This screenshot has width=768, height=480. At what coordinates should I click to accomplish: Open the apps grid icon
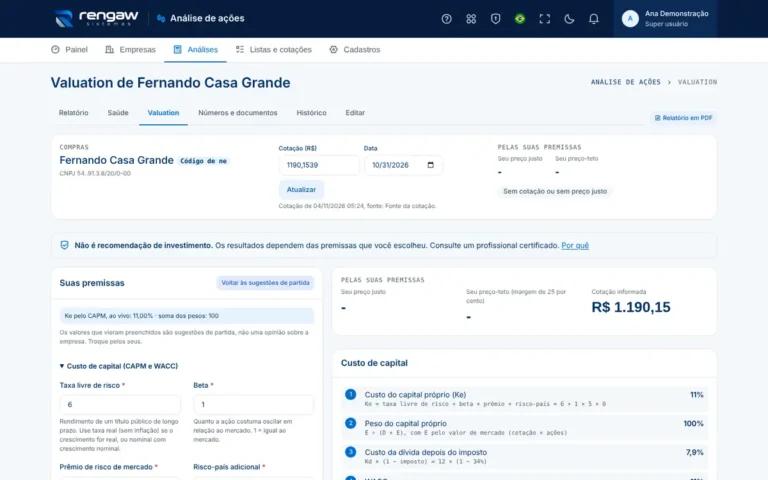471,19
